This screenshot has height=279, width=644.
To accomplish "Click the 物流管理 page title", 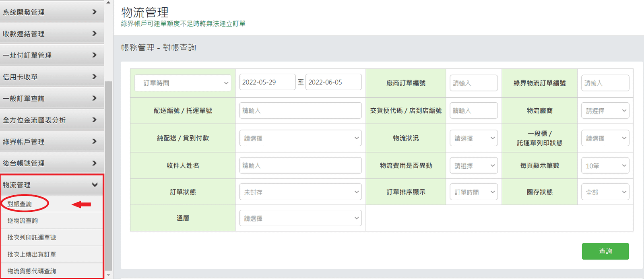I will [x=145, y=12].
